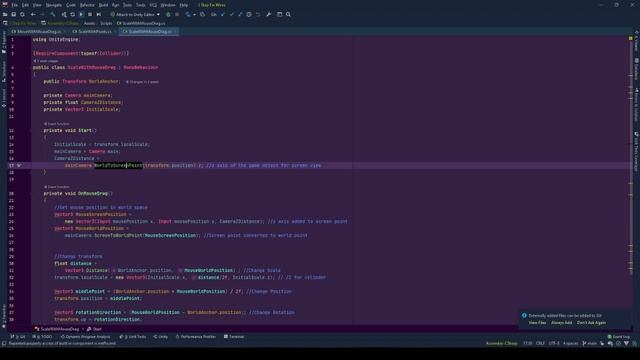640x360 pixels.
Task: Click the window layout icon beside wrench
Action: click(x=280, y=14)
